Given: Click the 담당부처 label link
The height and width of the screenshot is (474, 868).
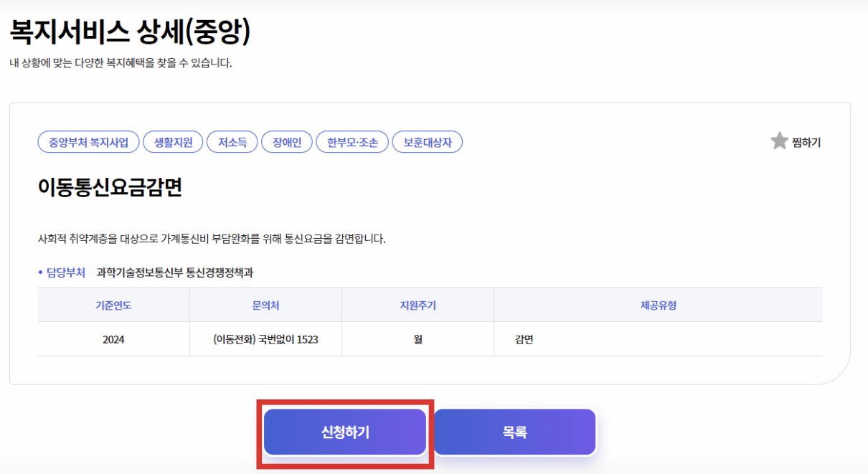Looking at the screenshot, I should click(65, 272).
